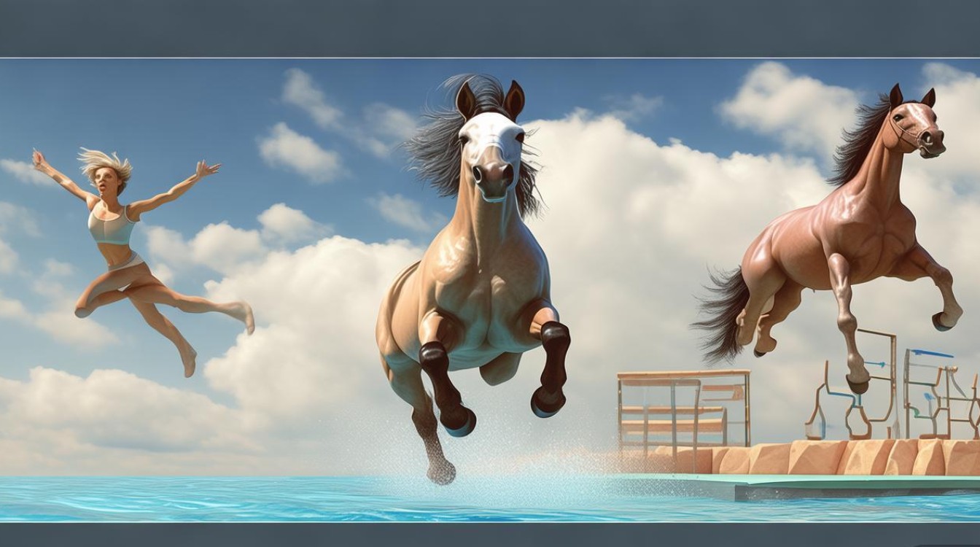
Task: Click the woman's outstretched right hand
Action: point(206,169)
